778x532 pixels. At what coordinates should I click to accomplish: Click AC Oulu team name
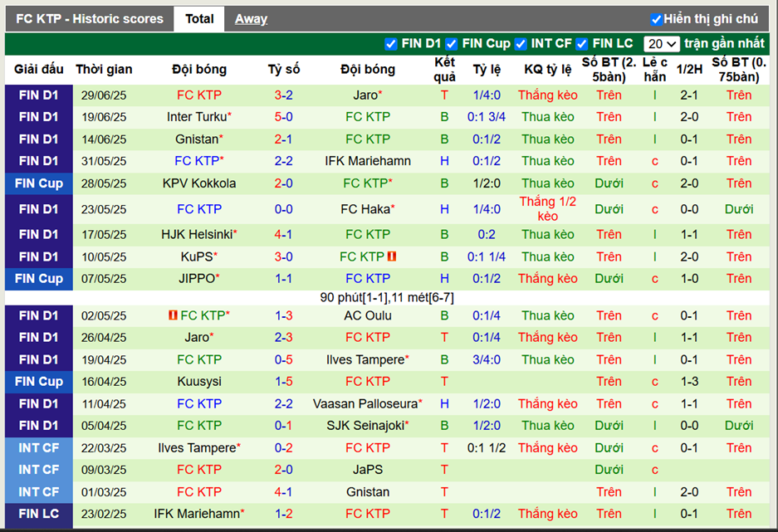point(368,316)
